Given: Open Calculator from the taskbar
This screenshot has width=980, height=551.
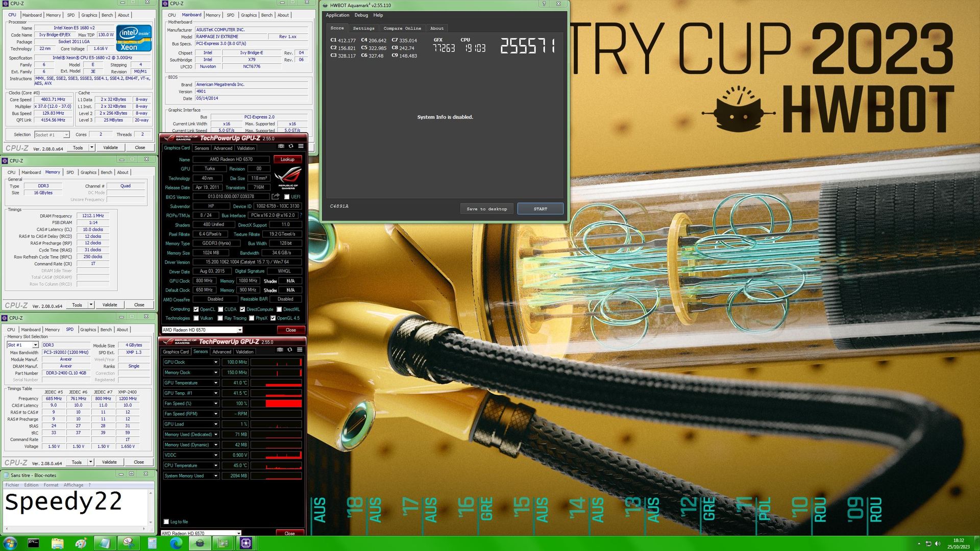Looking at the screenshot, I should pyautogui.click(x=152, y=543).
